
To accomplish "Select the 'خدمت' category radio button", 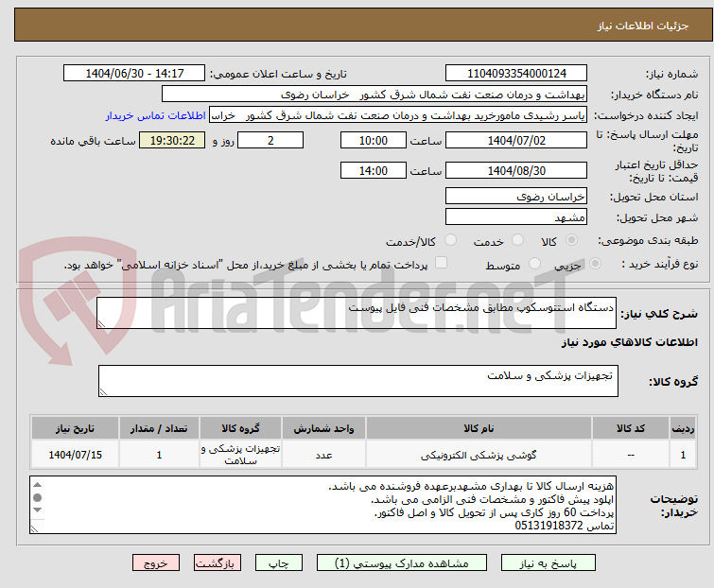I will (517, 240).
